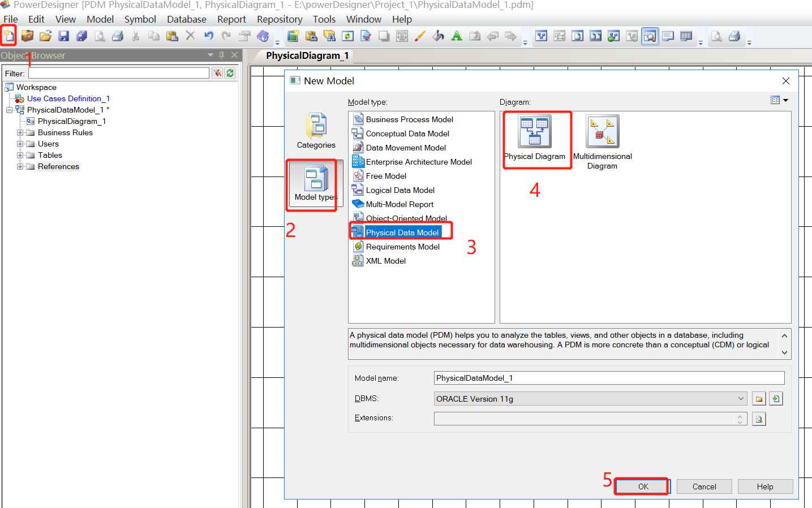Click the blue Help question-mark icon
The image size is (812, 508).
(263, 36)
